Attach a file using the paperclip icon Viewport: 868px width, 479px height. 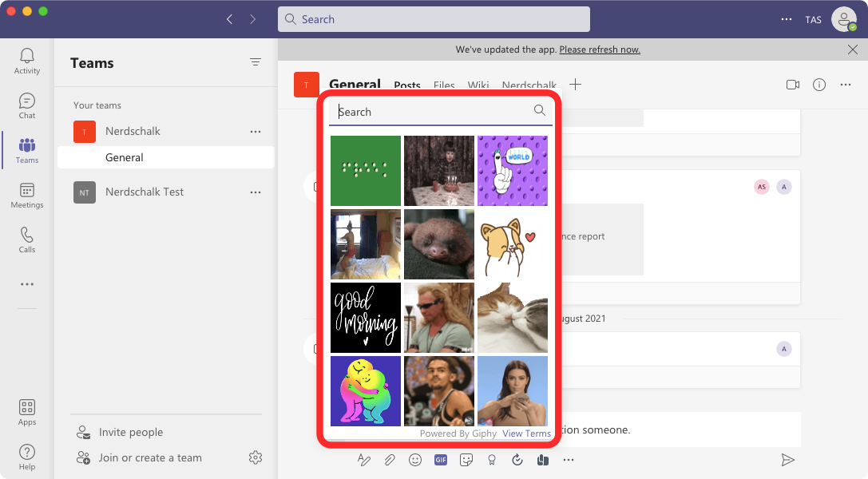[x=390, y=460]
